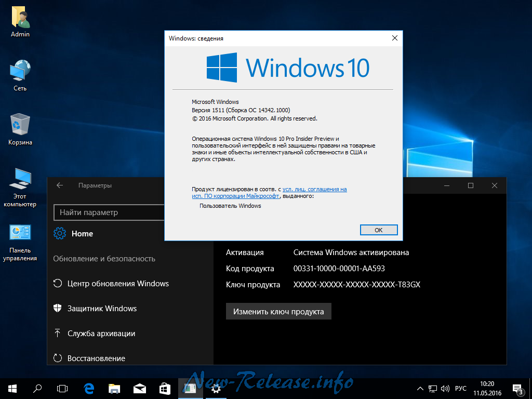This screenshot has width=532, height=399.
Task: Open Восстановление section in Параметры
Action: click(89, 358)
